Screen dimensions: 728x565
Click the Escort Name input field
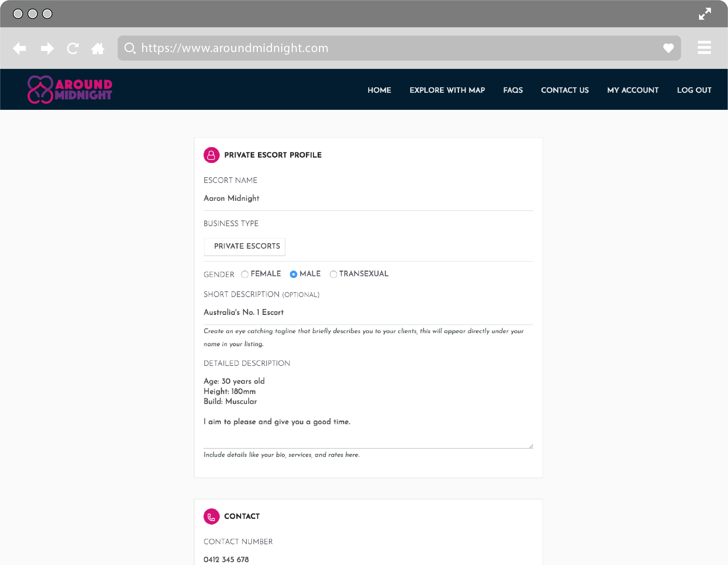coord(368,198)
